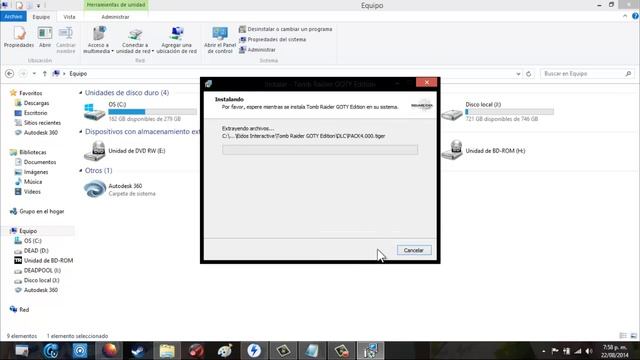Screen dimensions: 640x360
Task: Select Unidad de BD-ROM (H:) drive
Action: (484, 151)
